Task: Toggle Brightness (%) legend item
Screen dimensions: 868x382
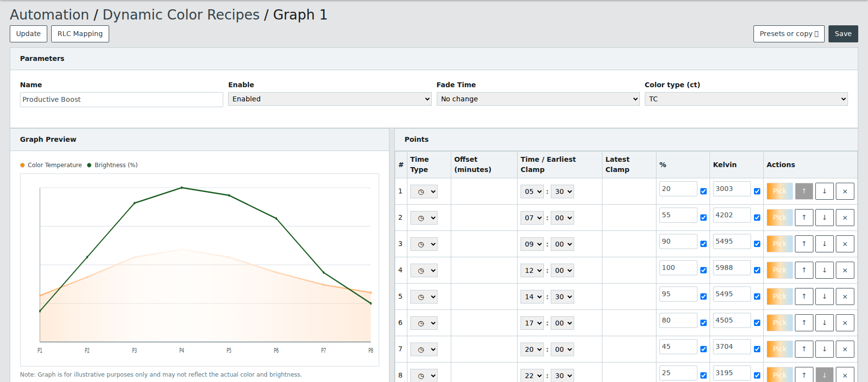Action: [112, 165]
